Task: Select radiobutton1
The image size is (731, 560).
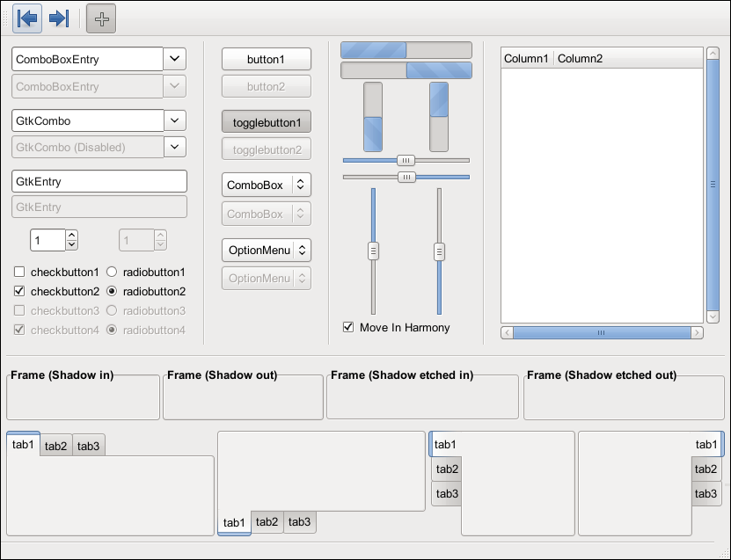Action: pyautogui.click(x=112, y=273)
